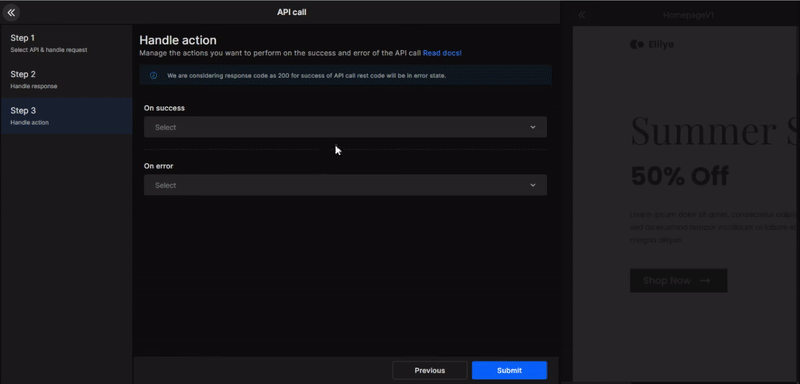Click the API call title

tap(291, 12)
